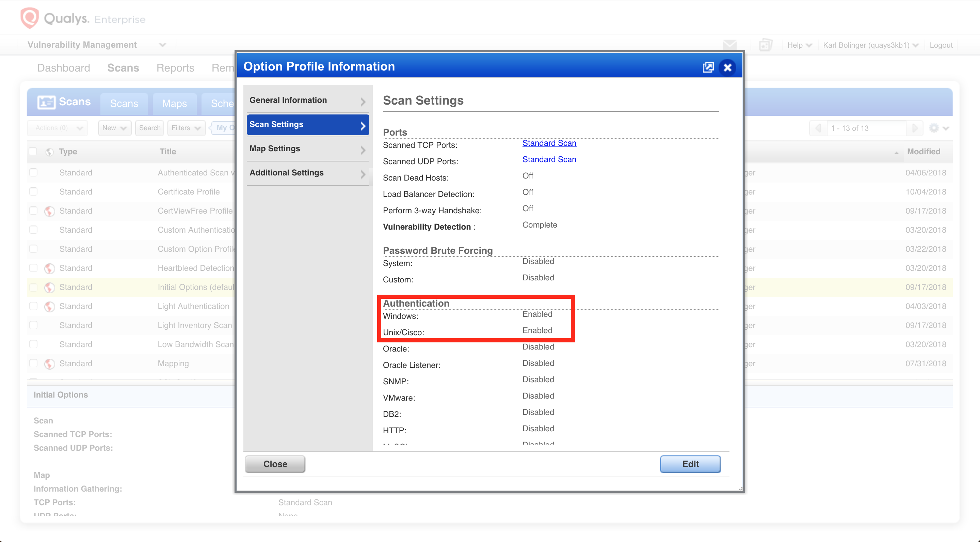Open the Reports tab
The width and height of the screenshot is (980, 542).
(x=175, y=68)
